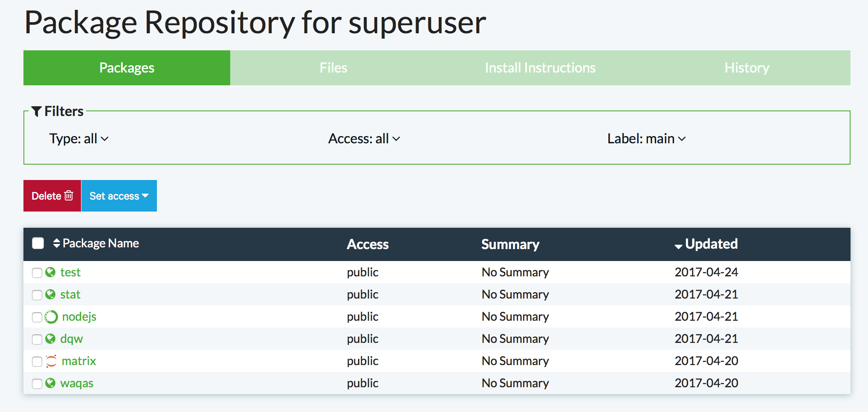Click the globe icon next to stat
The width and height of the screenshot is (868, 412).
50,294
